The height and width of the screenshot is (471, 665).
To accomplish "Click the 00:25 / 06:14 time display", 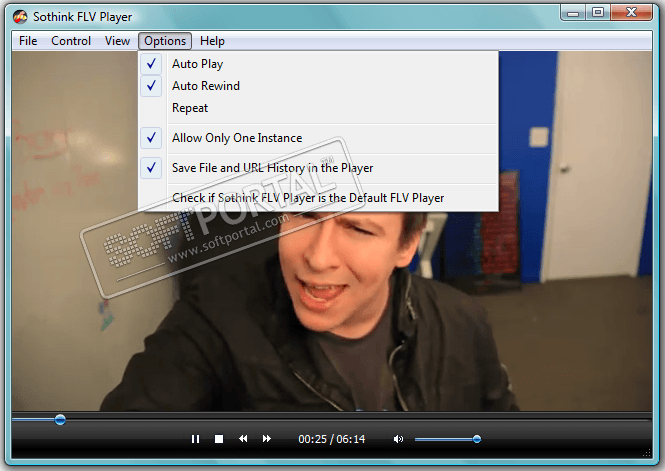I will pos(332,439).
